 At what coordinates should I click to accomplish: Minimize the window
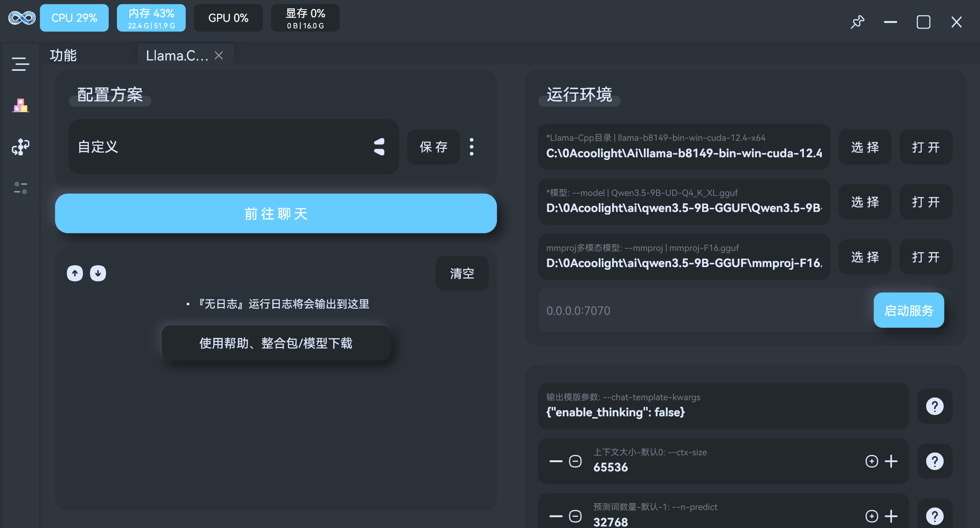click(890, 22)
